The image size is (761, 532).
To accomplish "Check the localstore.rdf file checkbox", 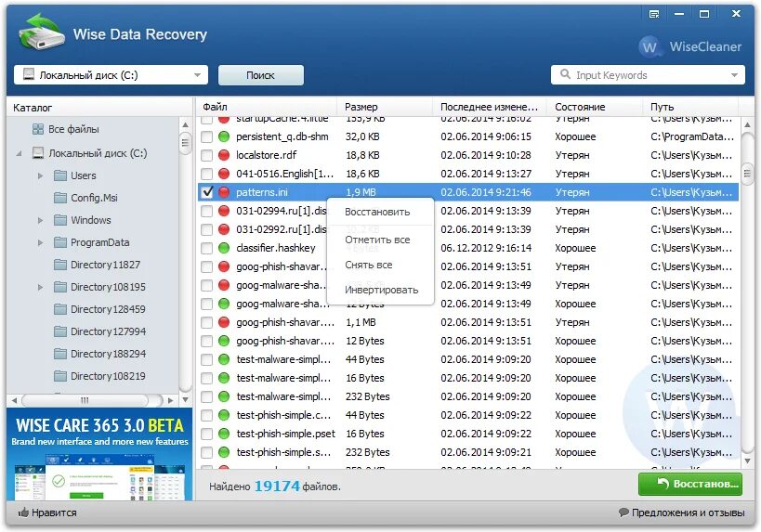I will pos(207,155).
